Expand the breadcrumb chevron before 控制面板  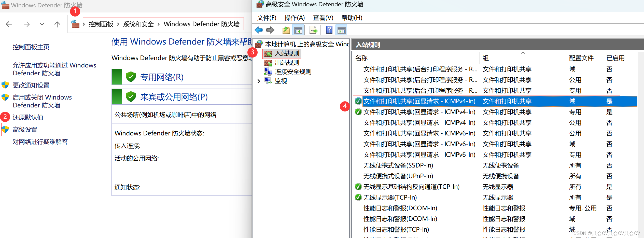click(x=83, y=24)
